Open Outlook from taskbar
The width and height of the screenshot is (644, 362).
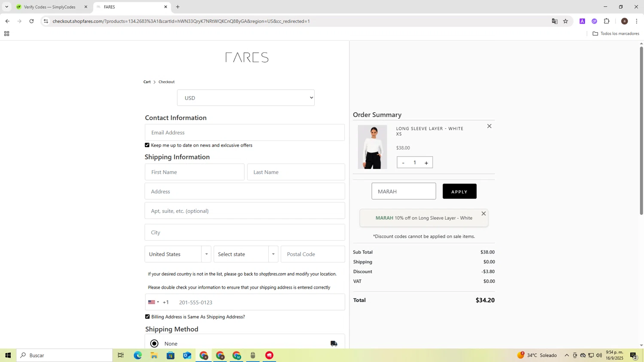(187, 355)
